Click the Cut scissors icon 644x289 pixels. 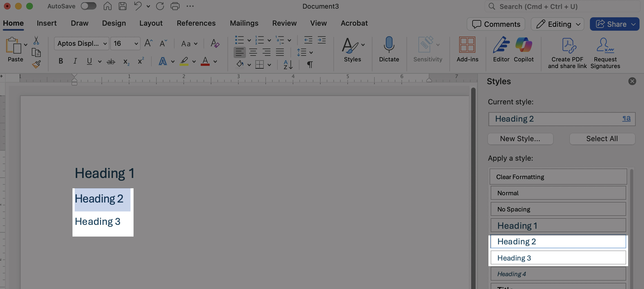[x=36, y=41]
